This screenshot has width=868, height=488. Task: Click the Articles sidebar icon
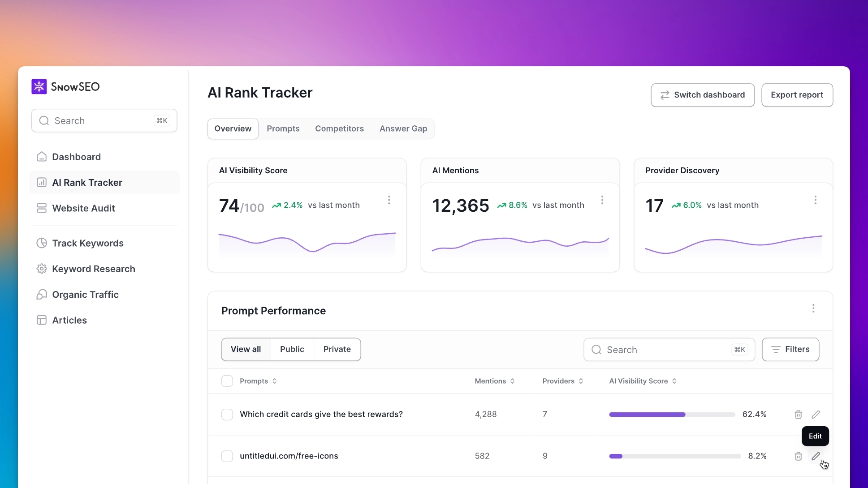click(41, 320)
